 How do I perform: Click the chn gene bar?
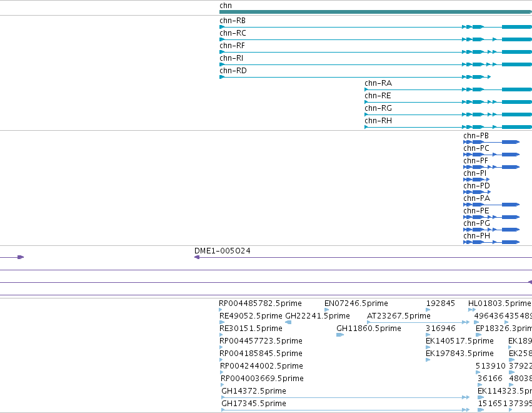[376, 12]
